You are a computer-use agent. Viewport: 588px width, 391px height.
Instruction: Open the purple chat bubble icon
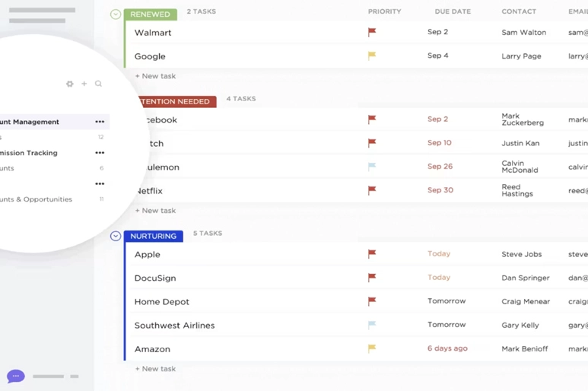(x=16, y=376)
